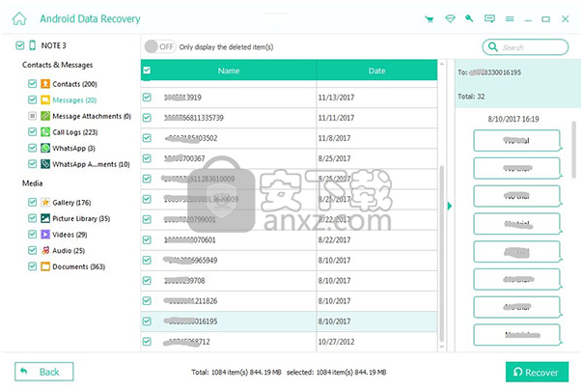Viewport: 583px width, 392px height.
Task: Select the message row ending 070601
Action: (x=289, y=239)
